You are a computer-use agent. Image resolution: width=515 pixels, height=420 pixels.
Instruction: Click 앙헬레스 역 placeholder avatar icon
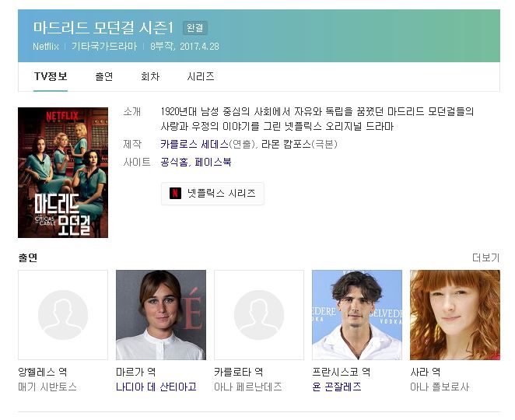pyautogui.click(x=63, y=315)
